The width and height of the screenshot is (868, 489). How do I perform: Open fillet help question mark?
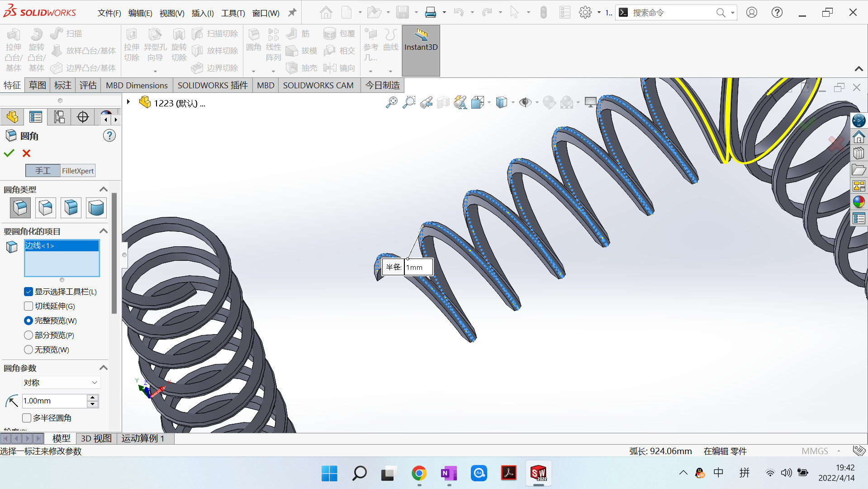click(109, 135)
